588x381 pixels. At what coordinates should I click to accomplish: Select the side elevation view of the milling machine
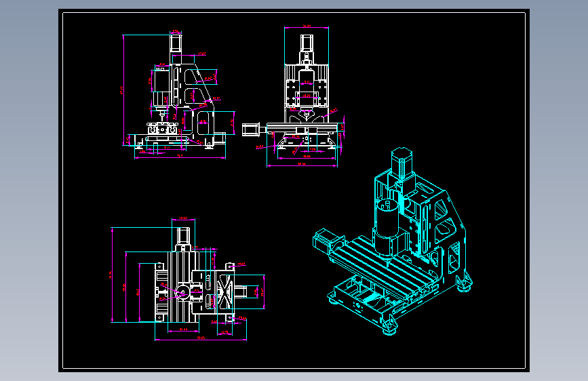178,94
